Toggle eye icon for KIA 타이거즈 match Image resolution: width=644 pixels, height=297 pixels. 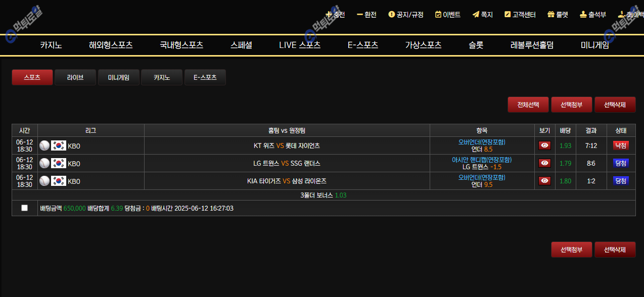click(x=544, y=181)
